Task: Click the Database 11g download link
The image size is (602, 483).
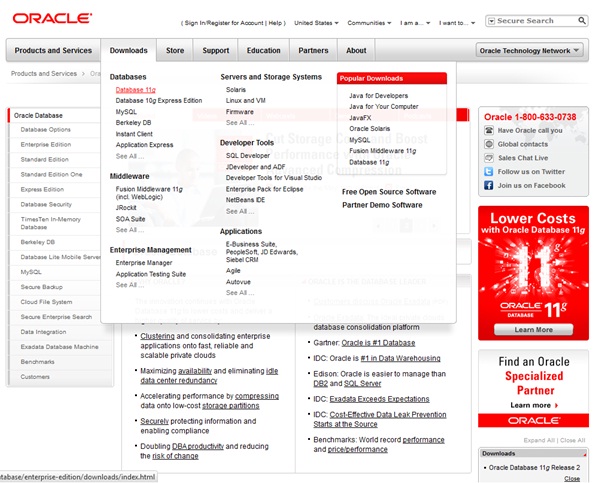Action: coord(136,89)
